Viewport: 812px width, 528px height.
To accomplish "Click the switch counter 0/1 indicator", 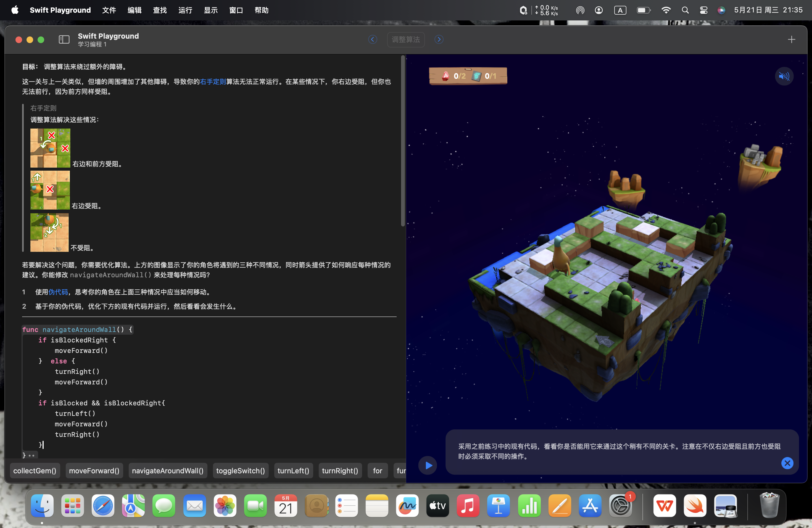I will (484, 76).
